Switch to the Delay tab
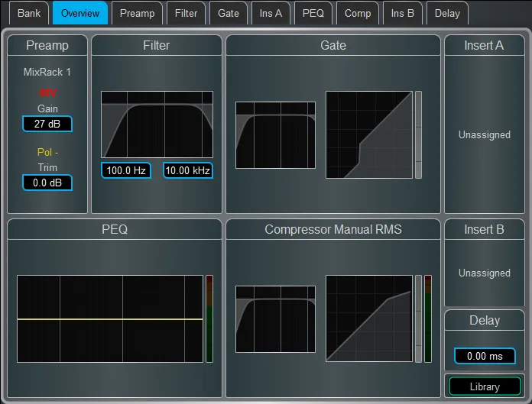This screenshot has width=532, height=404. click(447, 13)
